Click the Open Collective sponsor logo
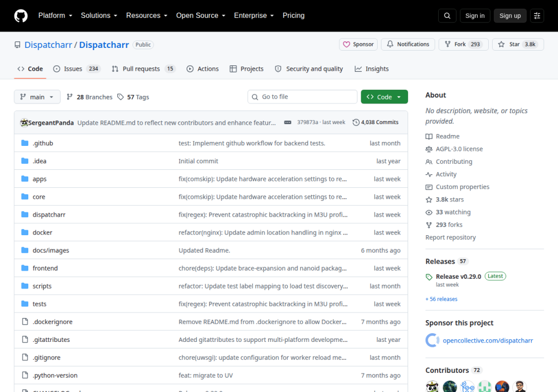 tap(432, 340)
